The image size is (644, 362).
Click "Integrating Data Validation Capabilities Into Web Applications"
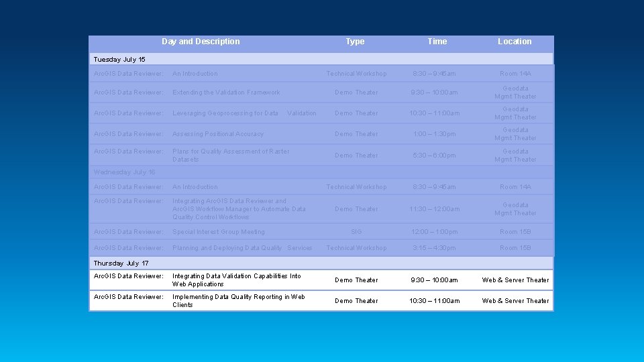[x=237, y=280]
